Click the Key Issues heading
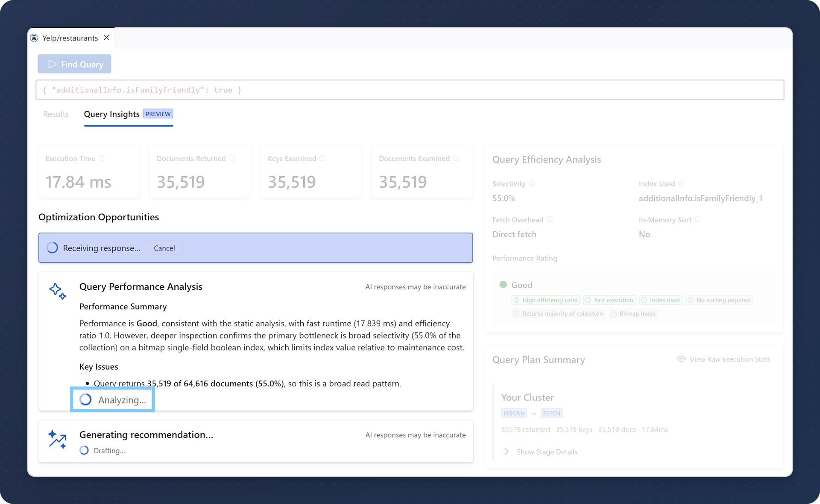The image size is (820, 504). [99, 367]
